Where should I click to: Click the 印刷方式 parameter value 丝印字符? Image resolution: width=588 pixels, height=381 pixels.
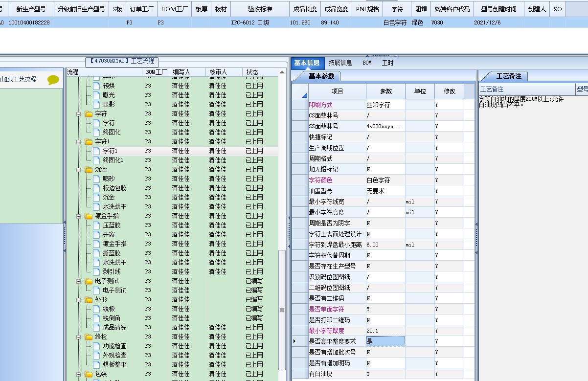tap(385, 105)
